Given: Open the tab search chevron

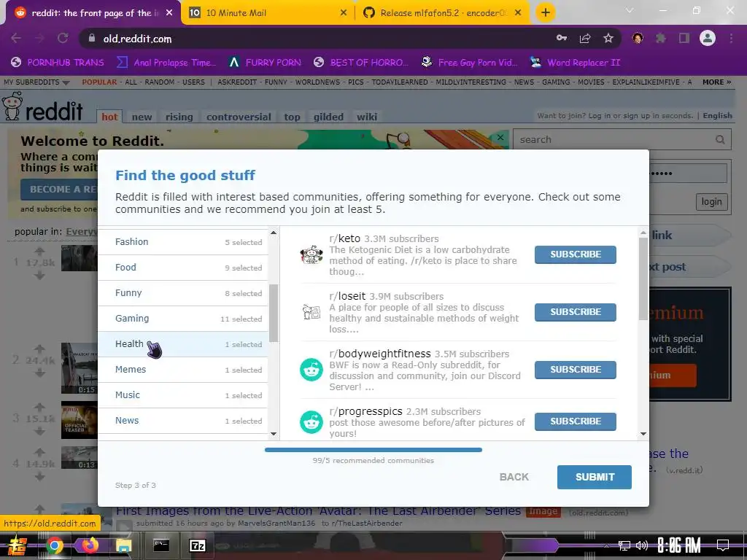Looking at the screenshot, I should 630,10.
